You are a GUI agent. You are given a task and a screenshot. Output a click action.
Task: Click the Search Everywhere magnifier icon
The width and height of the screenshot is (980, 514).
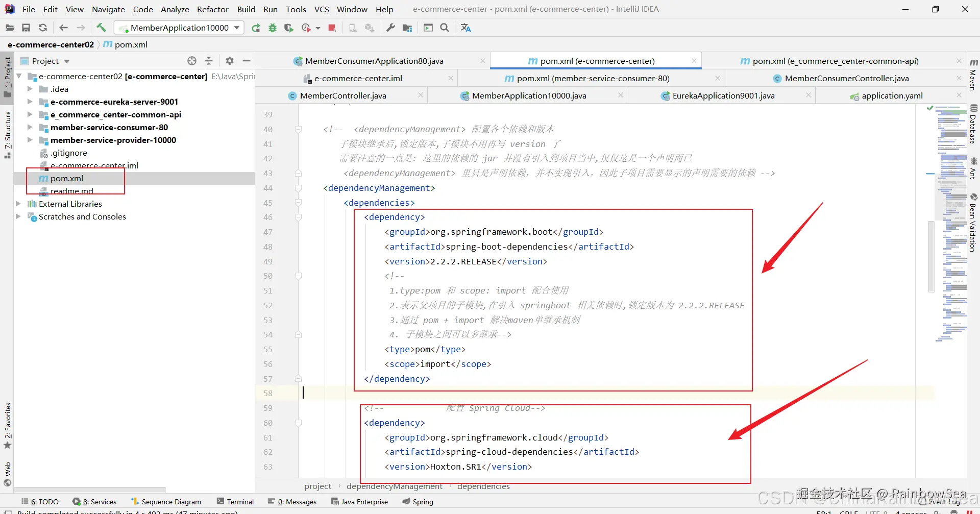(x=445, y=28)
